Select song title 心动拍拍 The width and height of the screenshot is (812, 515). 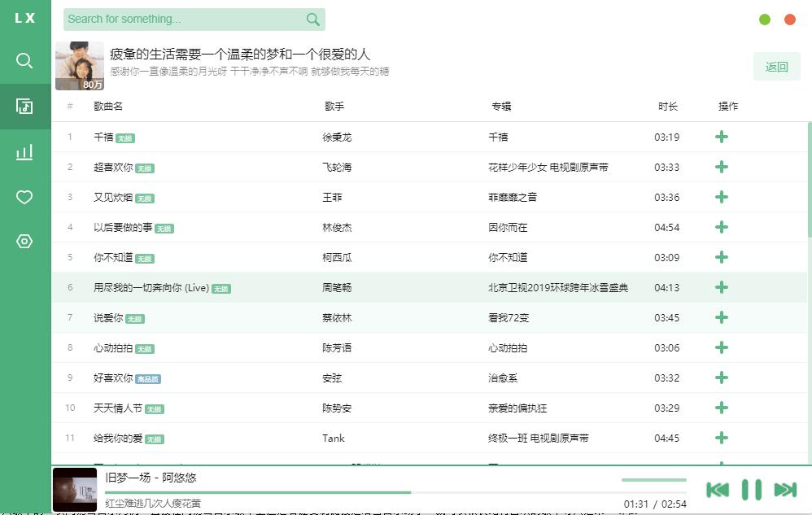(x=113, y=348)
